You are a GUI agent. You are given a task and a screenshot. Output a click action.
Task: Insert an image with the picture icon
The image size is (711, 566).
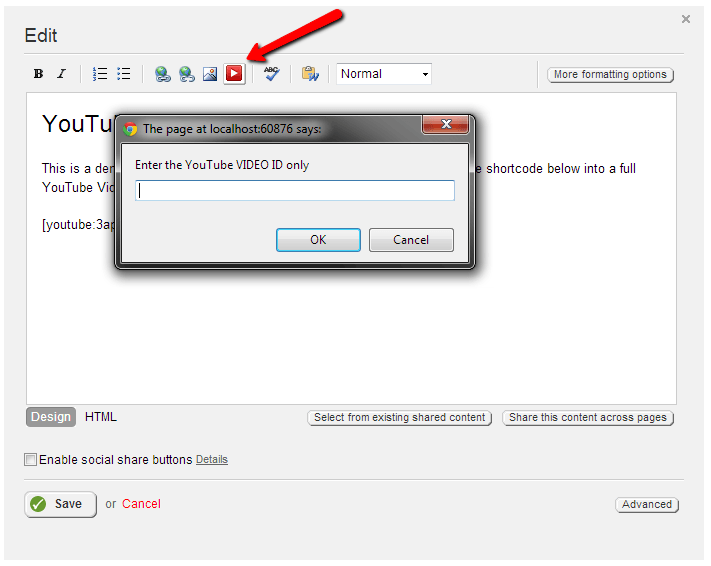pyautogui.click(x=210, y=73)
